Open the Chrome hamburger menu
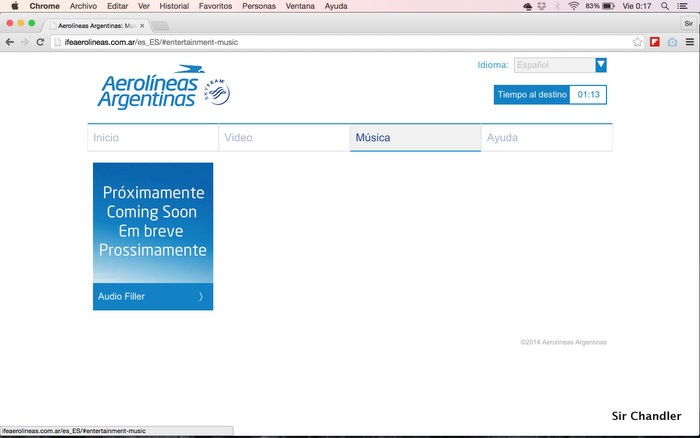Image resolution: width=700 pixels, height=438 pixels. 690,42
